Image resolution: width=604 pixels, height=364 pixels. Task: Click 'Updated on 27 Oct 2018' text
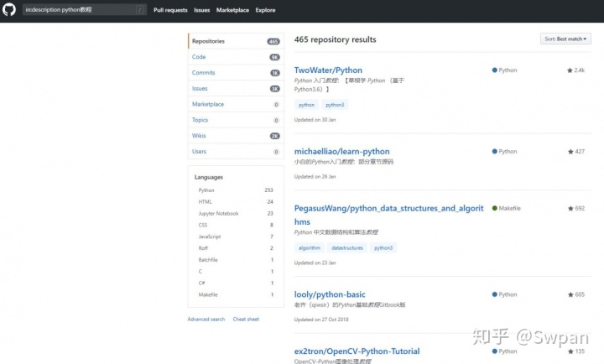click(321, 320)
